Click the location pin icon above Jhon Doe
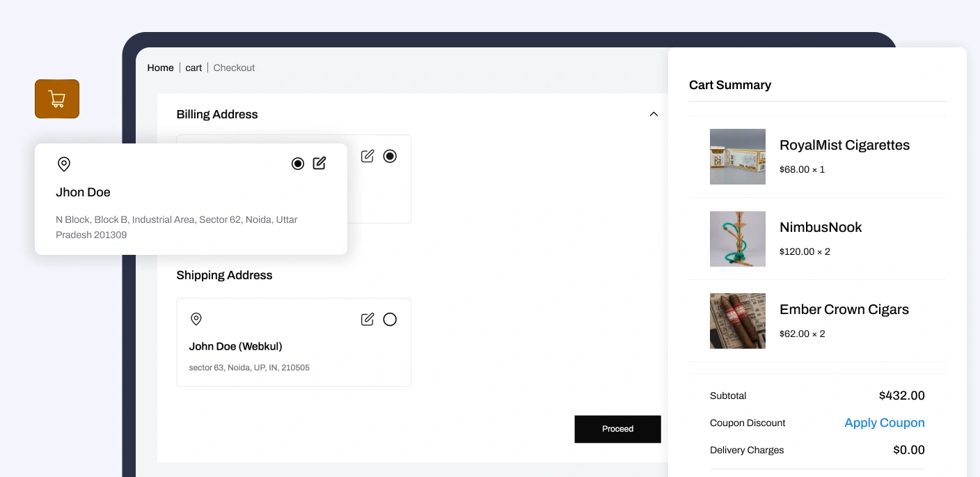This screenshot has width=980, height=477. tap(64, 164)
